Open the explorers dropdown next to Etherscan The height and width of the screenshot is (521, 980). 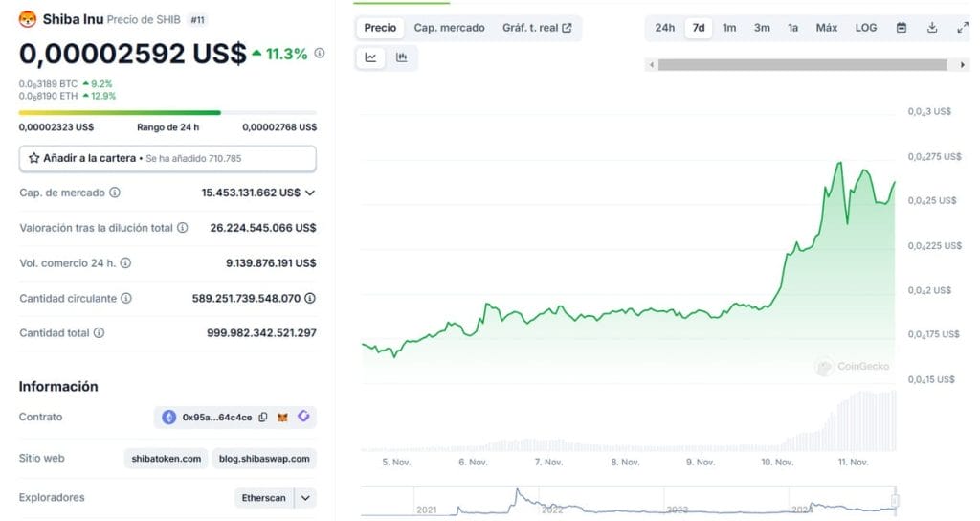[x=305, y=498]
